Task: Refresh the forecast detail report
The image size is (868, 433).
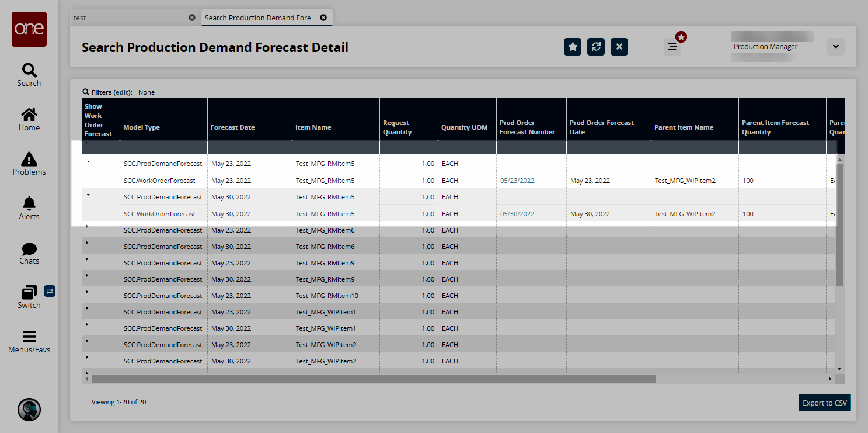Action: click(596, 47)
